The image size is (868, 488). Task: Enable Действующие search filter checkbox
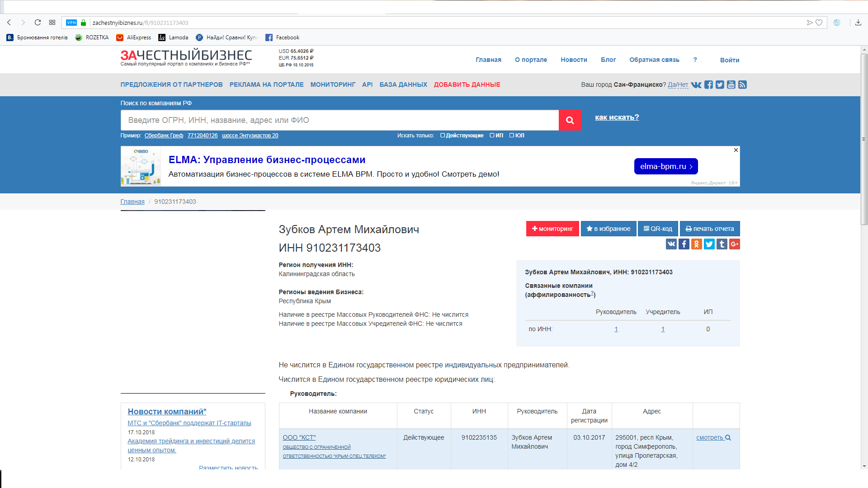pyautogui.click(x=443, y=135)
